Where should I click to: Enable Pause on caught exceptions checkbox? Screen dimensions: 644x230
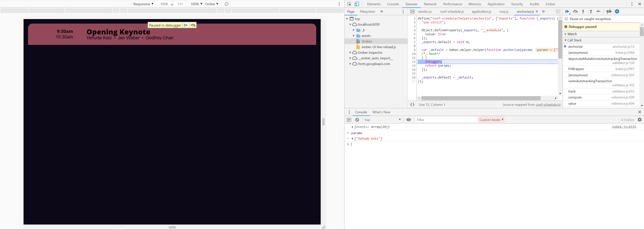(566, 19)
